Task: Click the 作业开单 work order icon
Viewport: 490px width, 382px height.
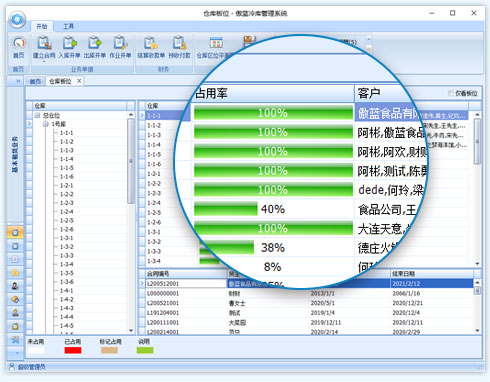Action: pos(120,47)
